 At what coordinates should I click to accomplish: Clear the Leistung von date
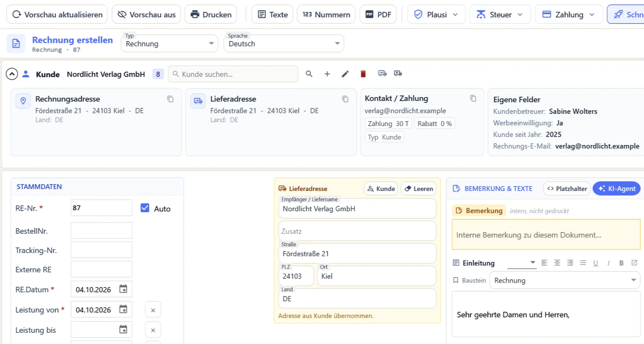153,310
